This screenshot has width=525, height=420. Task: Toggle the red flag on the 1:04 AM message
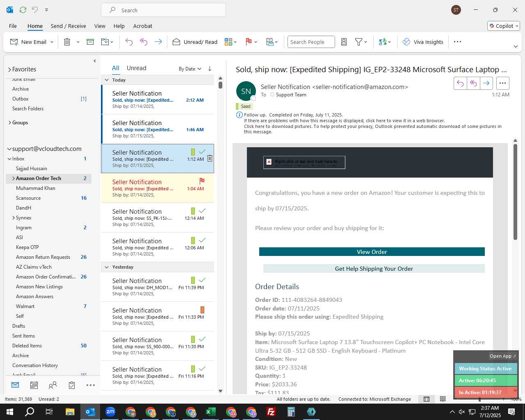coord(202,181)
